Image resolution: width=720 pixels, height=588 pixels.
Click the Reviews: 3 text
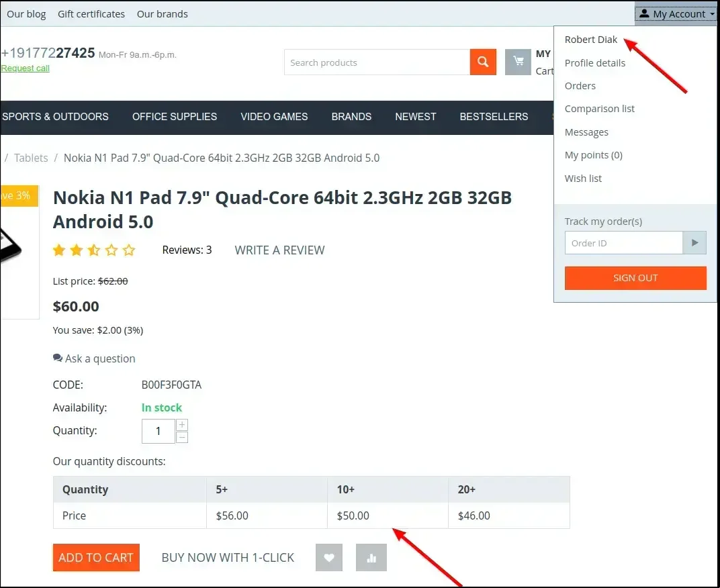pyautogui.click(x=187, y=250)
